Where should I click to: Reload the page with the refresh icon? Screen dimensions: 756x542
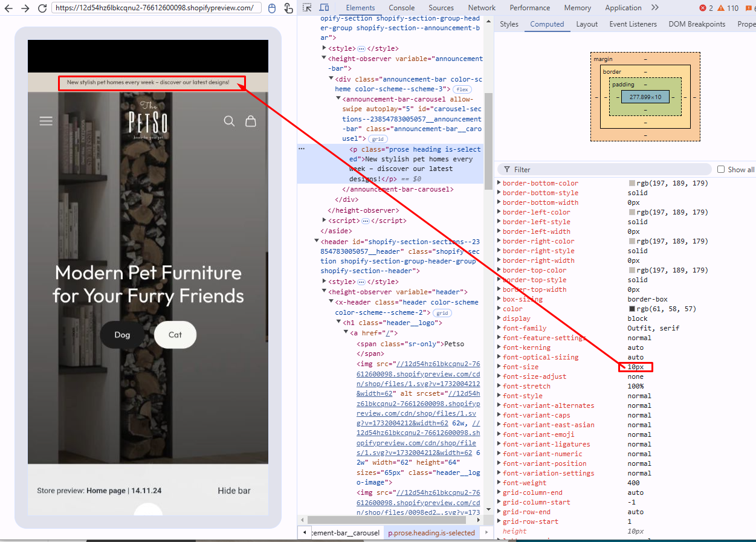42,8
